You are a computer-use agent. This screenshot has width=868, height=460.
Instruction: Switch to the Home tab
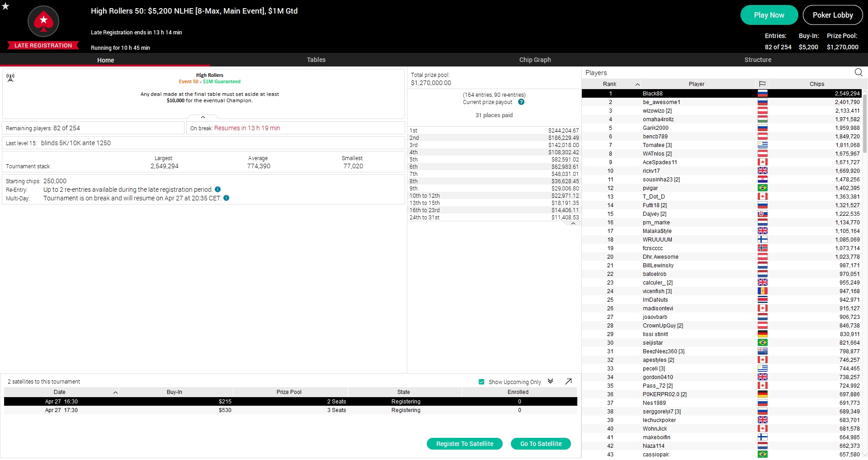coord(105,60)
